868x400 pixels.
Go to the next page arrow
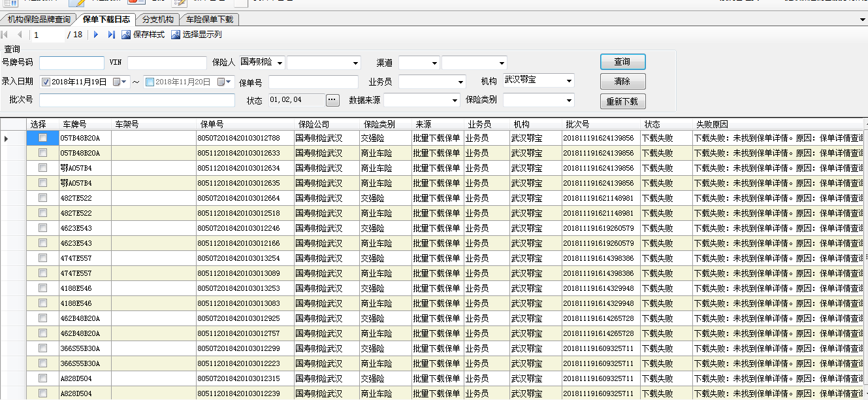[x=96, y=35]
